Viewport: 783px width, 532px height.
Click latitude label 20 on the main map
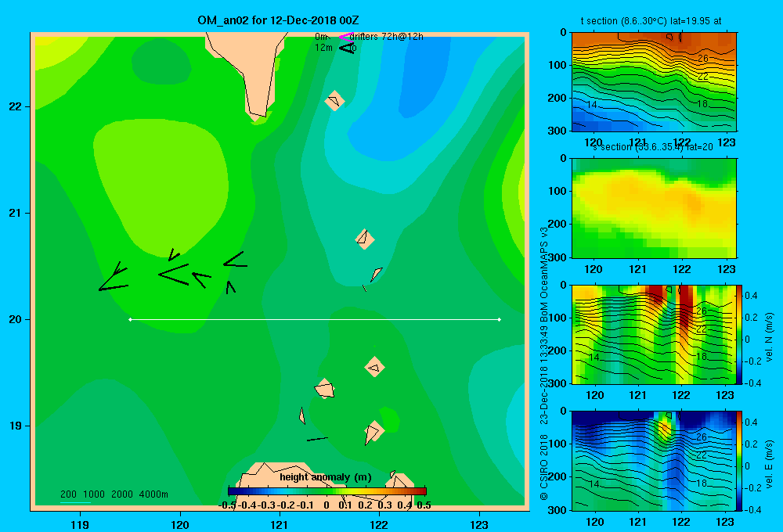click(16, 319)
